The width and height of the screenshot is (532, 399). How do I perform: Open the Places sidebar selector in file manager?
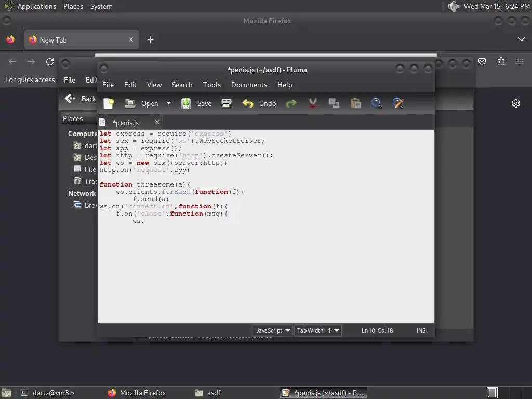[x=79, y=118]
